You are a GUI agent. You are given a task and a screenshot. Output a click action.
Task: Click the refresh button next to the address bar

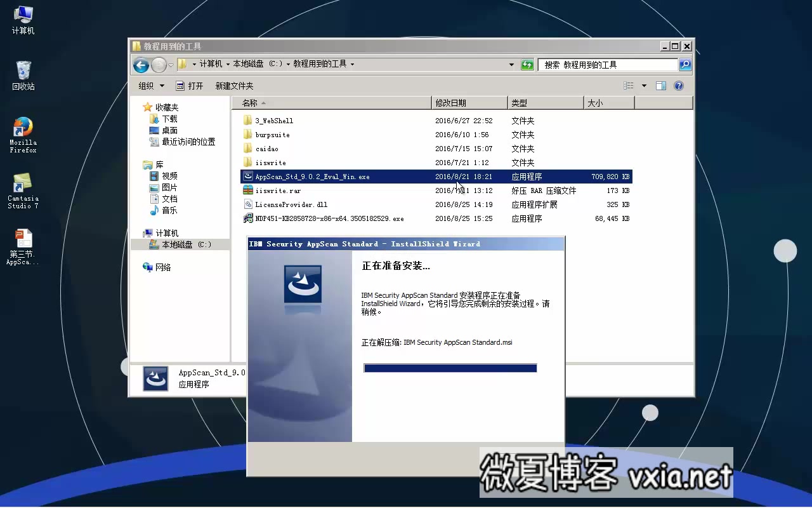527,65
